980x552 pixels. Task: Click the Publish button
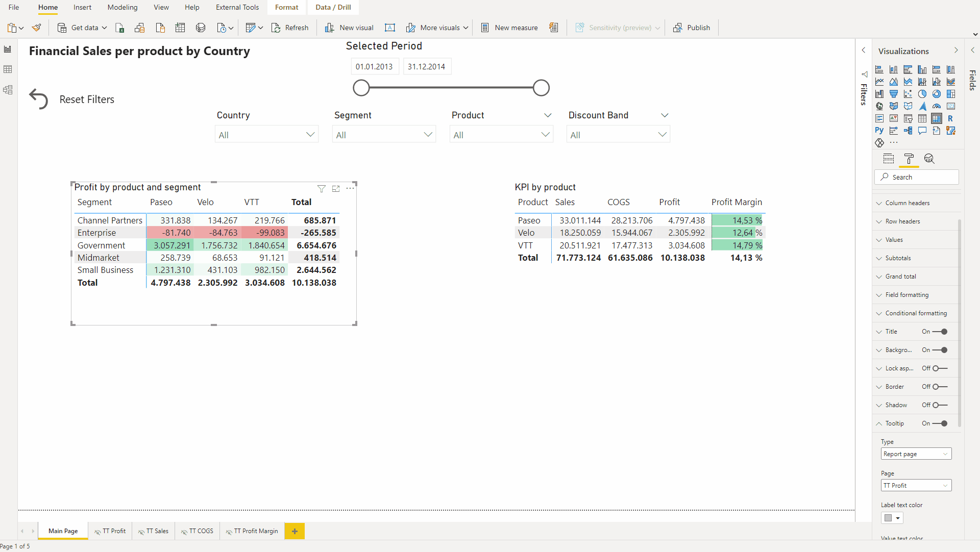tap(692, 28)
